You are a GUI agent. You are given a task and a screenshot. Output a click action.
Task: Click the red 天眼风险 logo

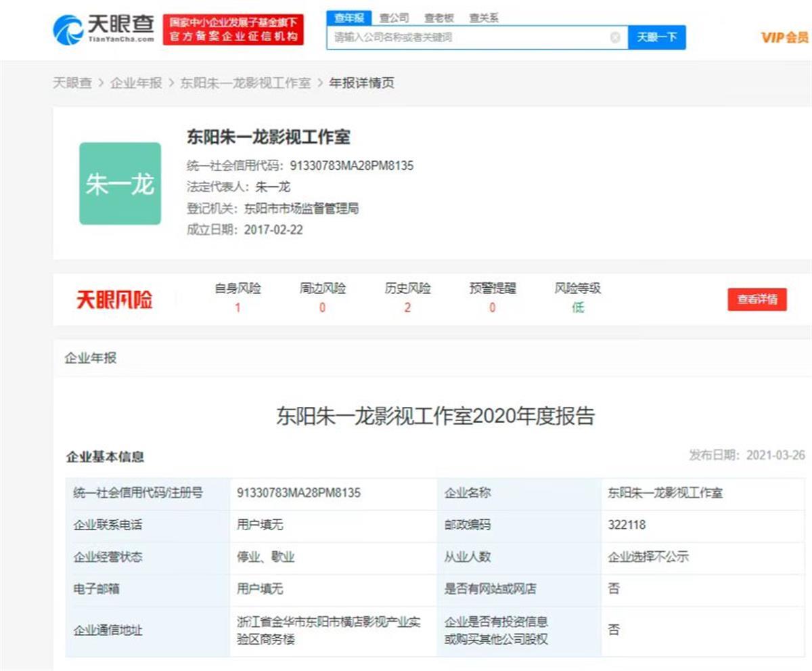(x=114, y=299)
